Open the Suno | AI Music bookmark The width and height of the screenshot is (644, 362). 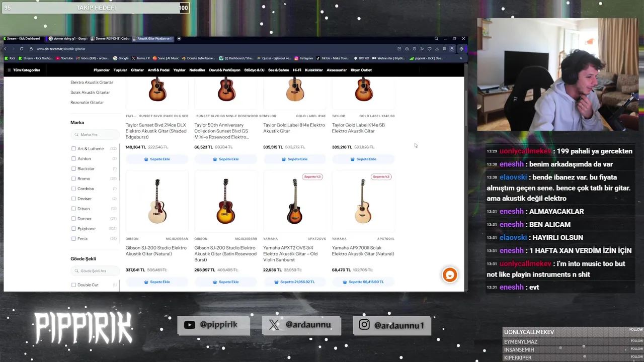(166, 58)
